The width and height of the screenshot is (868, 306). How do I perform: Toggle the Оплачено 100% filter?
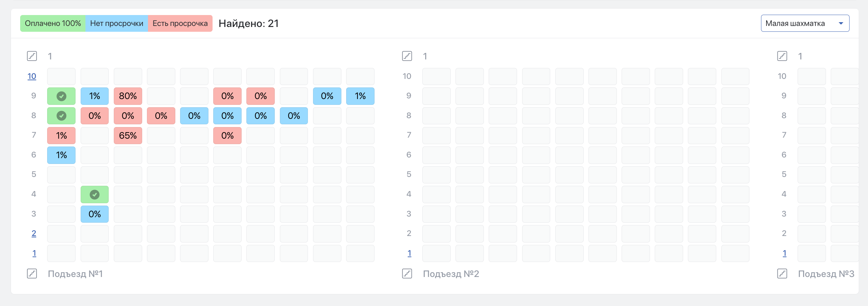[x=53, y=23]
